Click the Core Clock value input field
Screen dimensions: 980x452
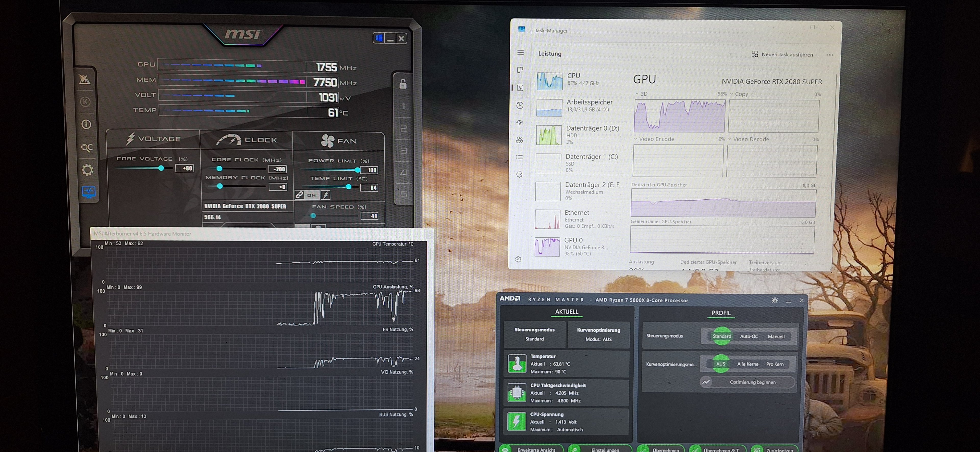(278, 169)
